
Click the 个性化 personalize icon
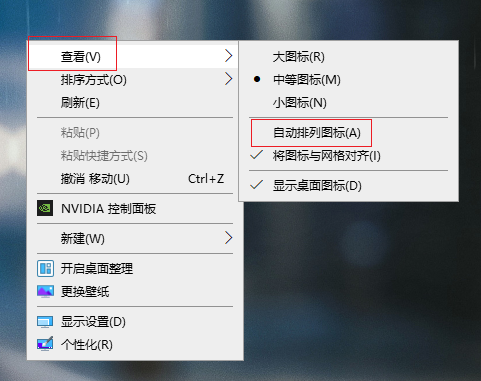click(x=45, y=344)
